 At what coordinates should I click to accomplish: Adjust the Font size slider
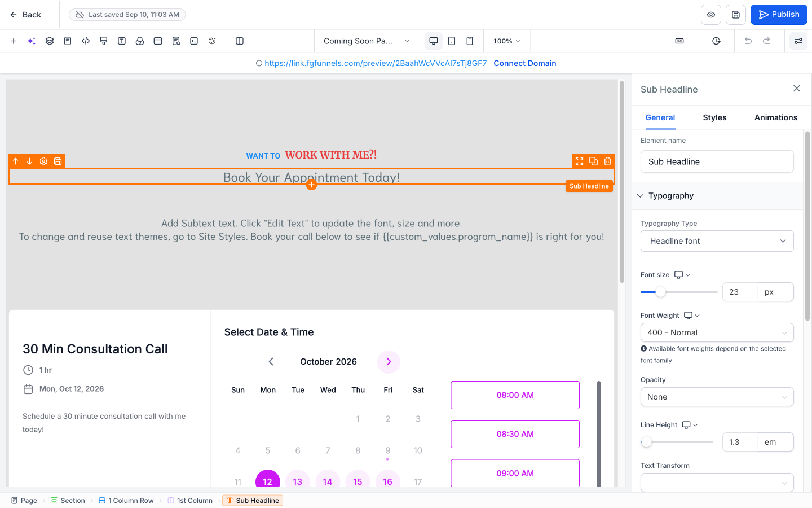(661, 292)
